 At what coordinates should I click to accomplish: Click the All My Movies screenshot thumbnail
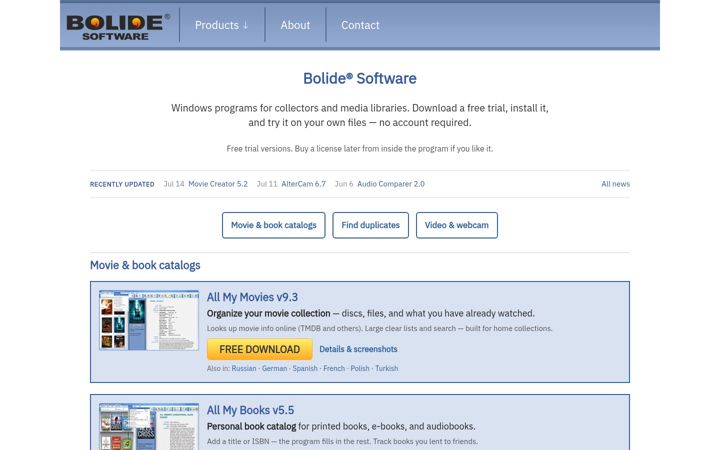[149, 320]
